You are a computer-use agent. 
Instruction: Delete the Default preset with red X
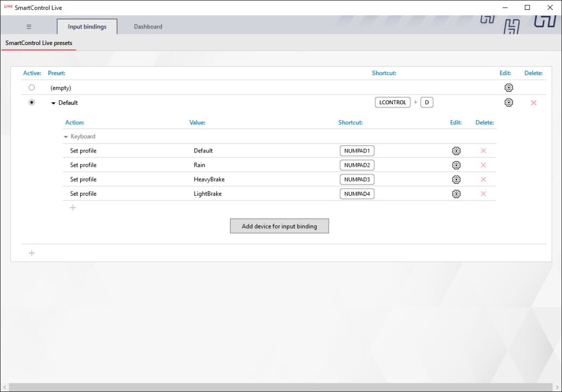(533, 103)
